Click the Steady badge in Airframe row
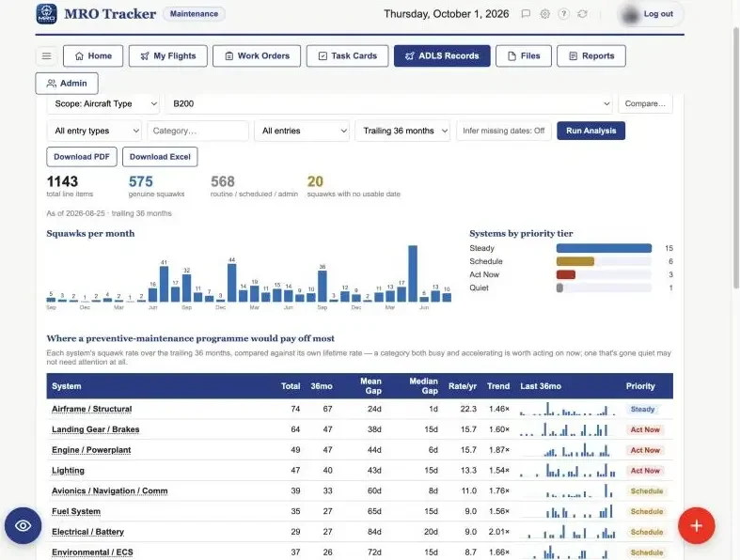Image resolution: width=740 pixels, height=560 pixels. 642,409
